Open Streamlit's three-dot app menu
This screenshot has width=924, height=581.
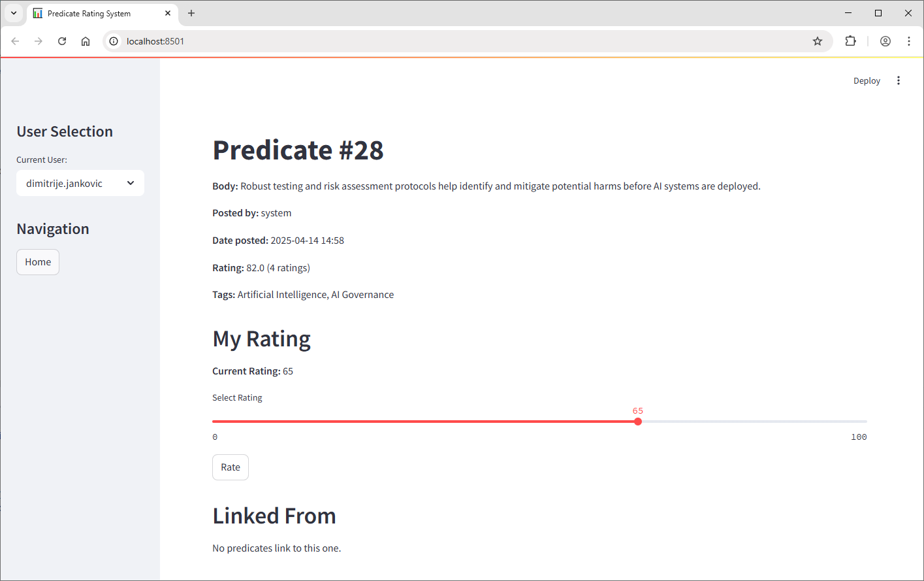point(899,80)
